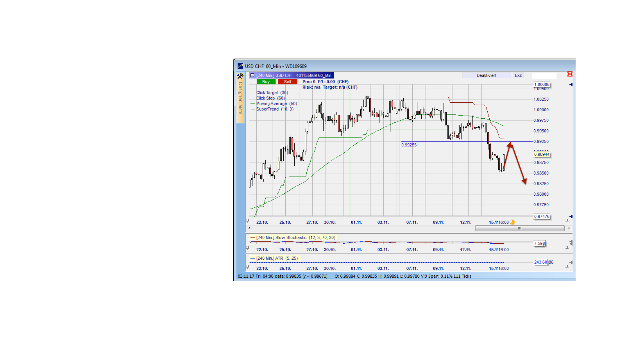Pin the ATR panel with its push pin

[x=567, y=266]
